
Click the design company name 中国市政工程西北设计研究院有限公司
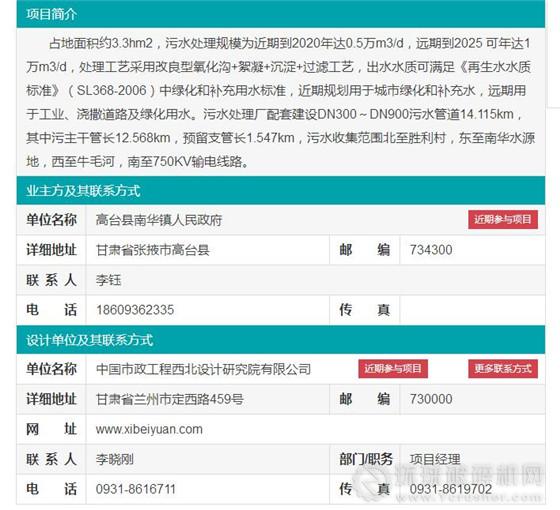pyautogui.click(x=203, y=369)
